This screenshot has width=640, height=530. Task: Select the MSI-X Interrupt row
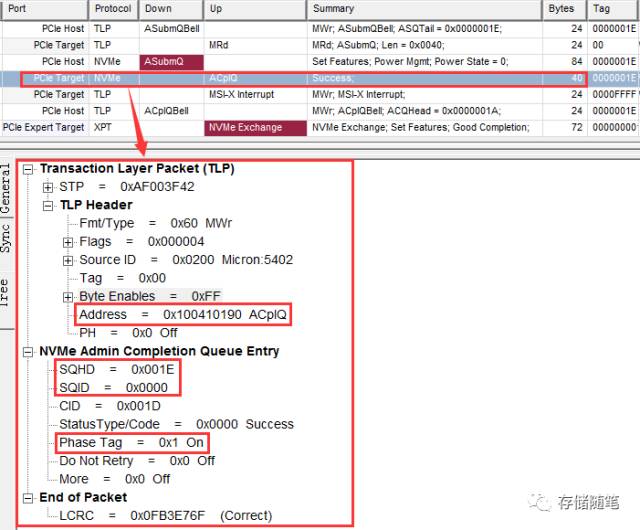coord(320,95)
